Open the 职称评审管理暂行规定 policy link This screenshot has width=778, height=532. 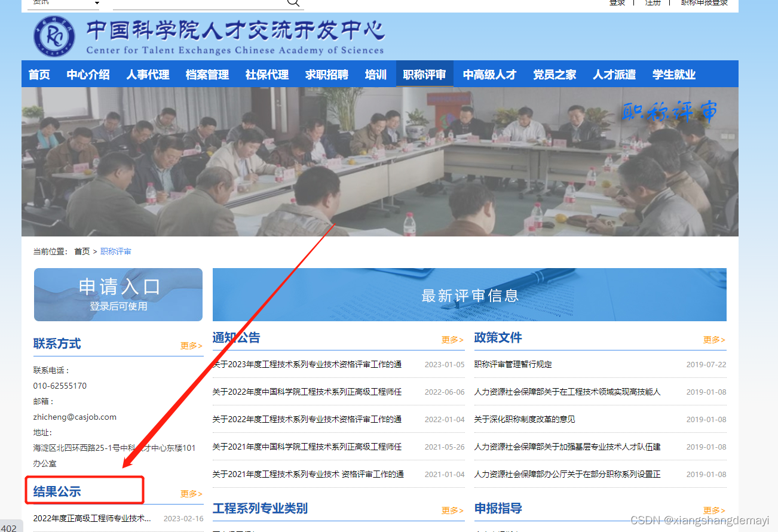tap(513, 364)
